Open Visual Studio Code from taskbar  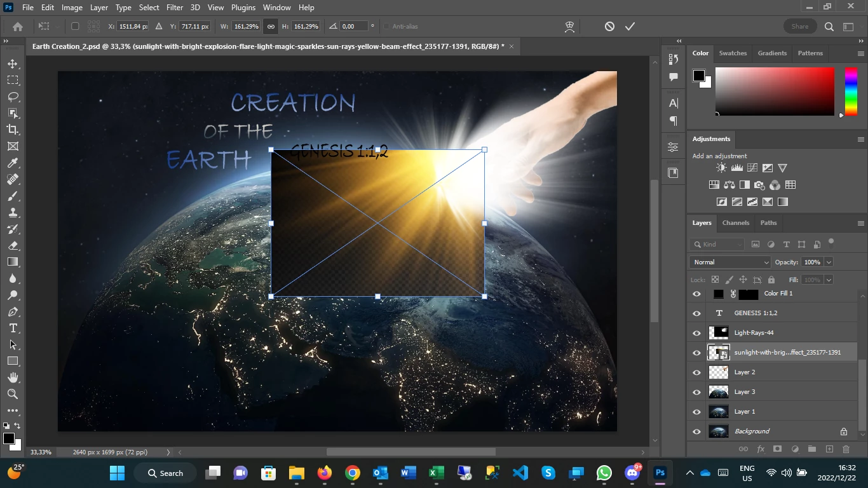[x=520, y=473]
